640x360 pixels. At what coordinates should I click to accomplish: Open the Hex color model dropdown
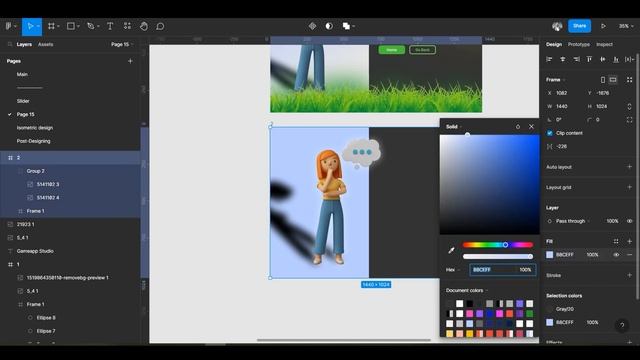tap(453, 270)
